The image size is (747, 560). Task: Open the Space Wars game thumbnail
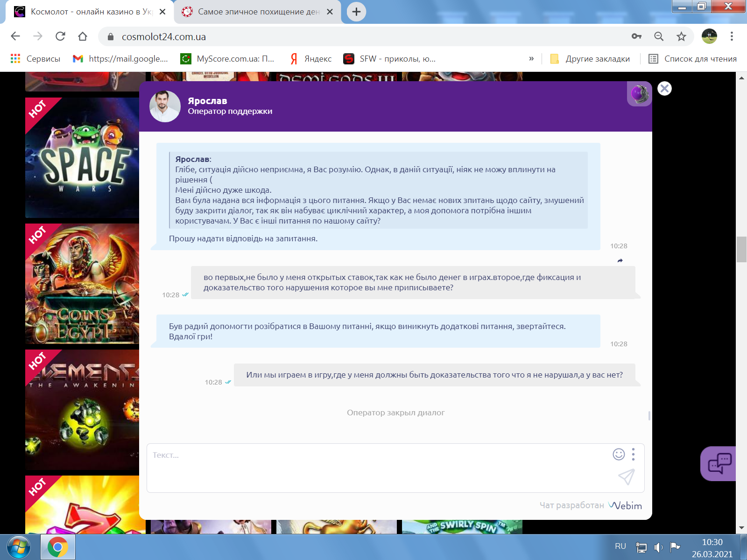point(82,158)
